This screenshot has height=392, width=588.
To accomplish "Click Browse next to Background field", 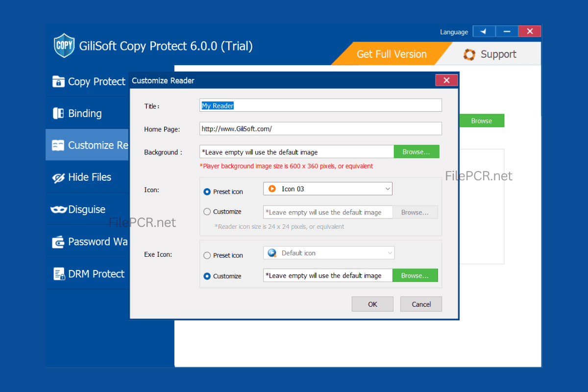I will coord(416,152).
